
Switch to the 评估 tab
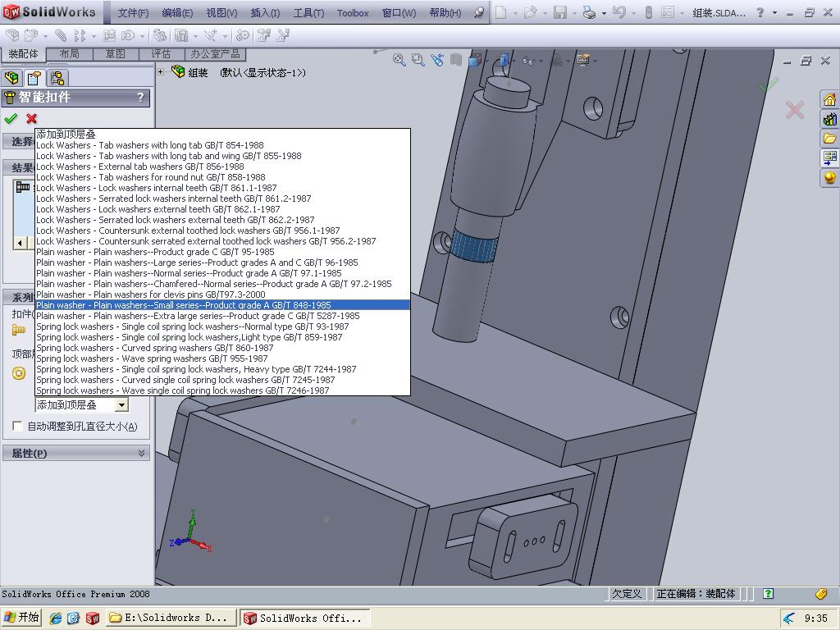tap(161, 54)
